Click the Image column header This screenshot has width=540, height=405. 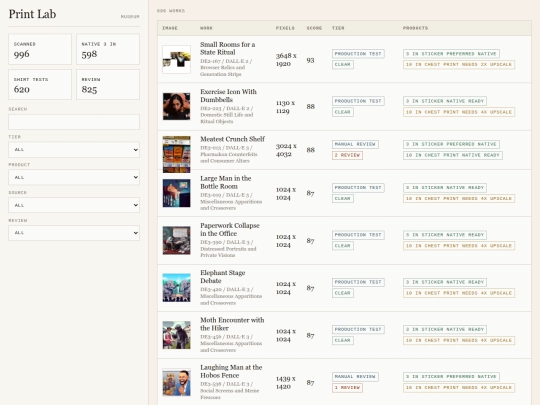click(x=170, y=28)
